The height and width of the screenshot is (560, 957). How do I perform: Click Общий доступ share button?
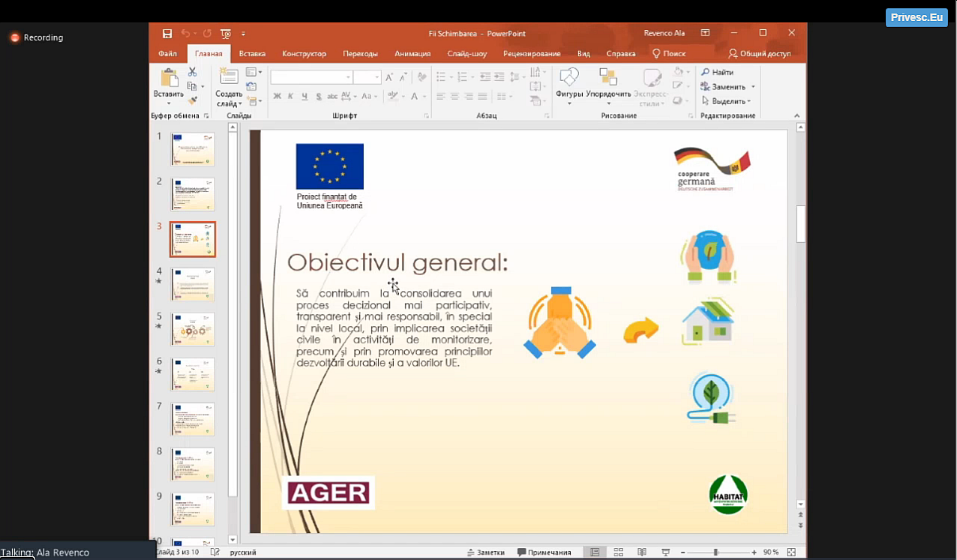(x=760, y=54)
